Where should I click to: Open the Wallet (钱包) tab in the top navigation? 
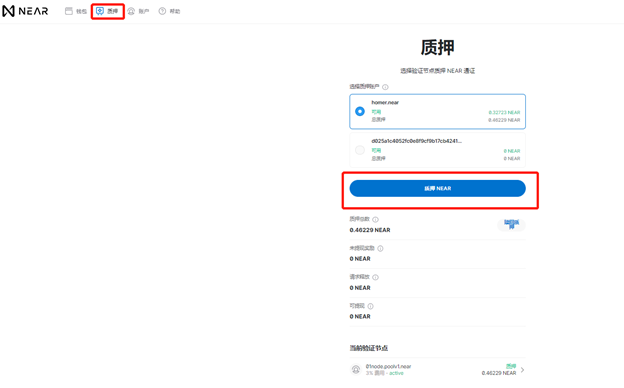76,11
